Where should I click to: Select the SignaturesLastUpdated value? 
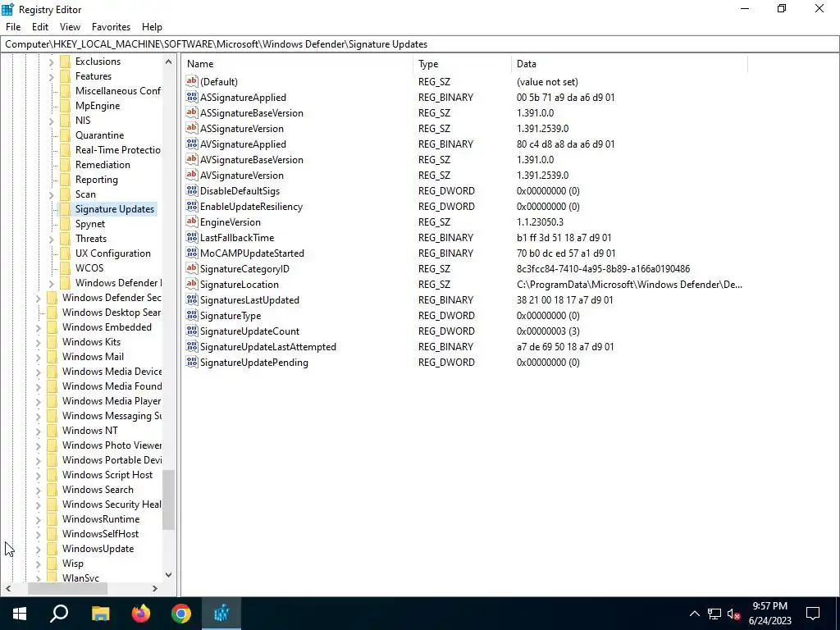249,300
